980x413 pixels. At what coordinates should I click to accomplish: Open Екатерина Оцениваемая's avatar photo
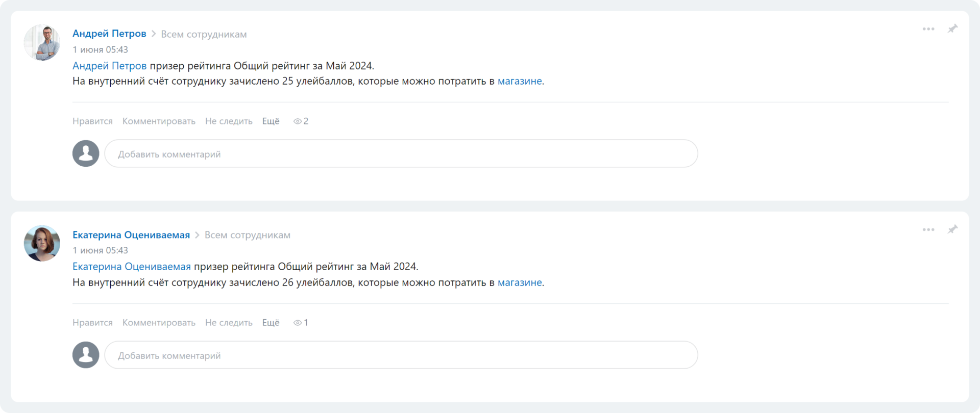pyautogui.click(x=42, y=243)
